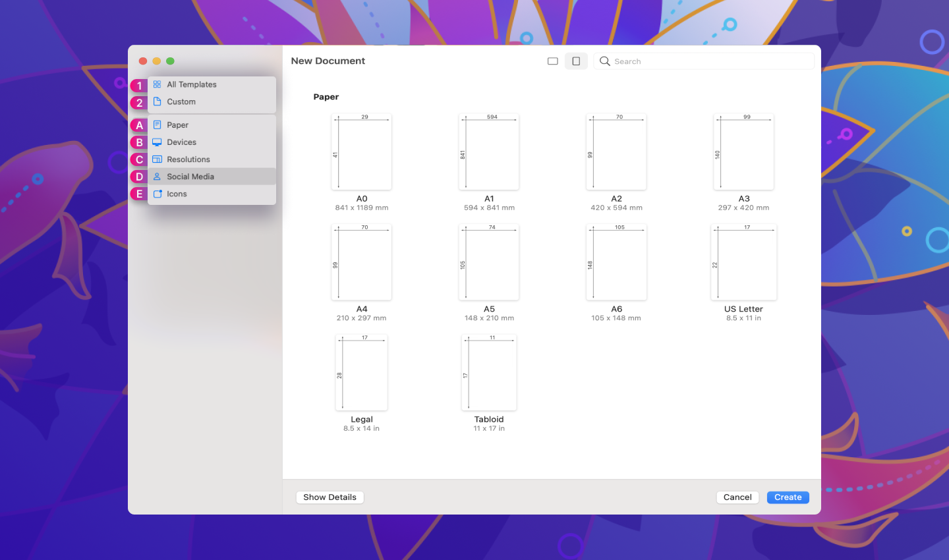
Task: Click the '105 x 148 mm' size text
Action: click(x=616, y=318)
